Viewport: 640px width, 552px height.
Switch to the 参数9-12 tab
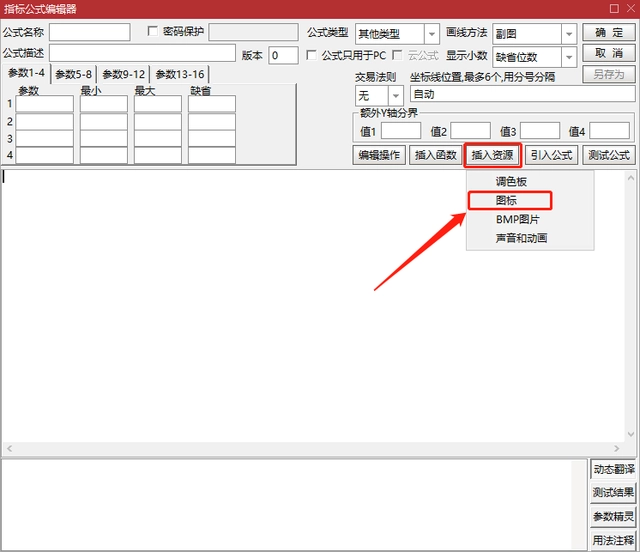tap(124, 74)
